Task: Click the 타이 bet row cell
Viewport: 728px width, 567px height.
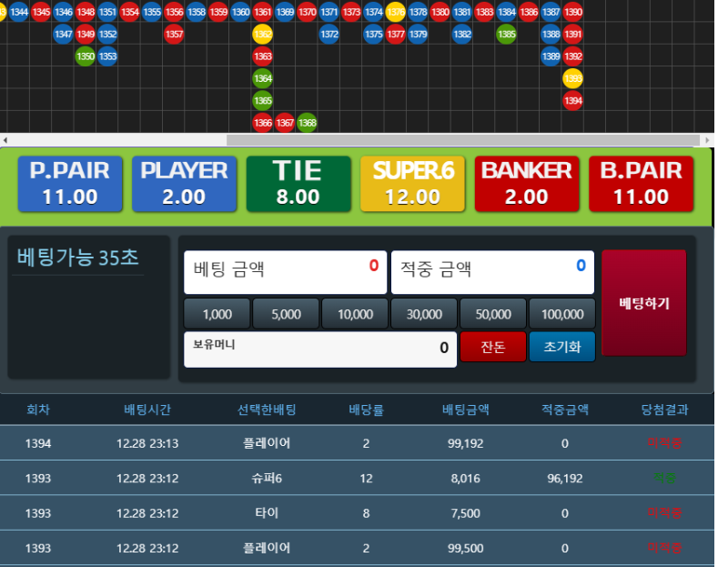Action: (x=267, y=513)
